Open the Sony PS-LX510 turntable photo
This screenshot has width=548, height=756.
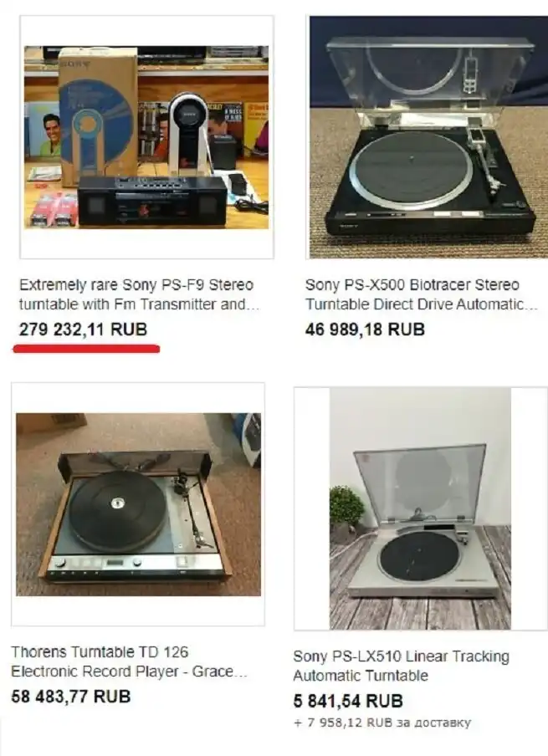click(x=420, y=508)
